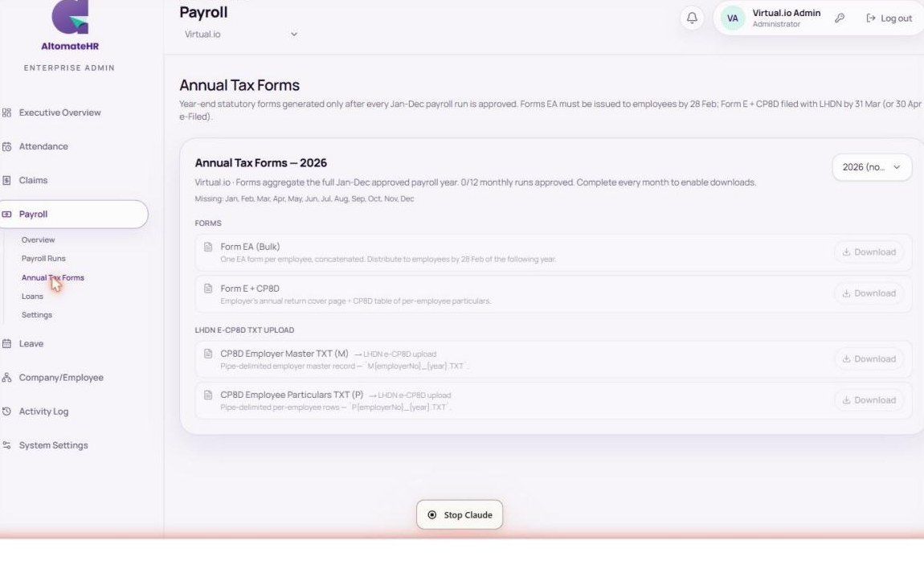Expand the 2026 year selector dropdown
Viewport: 924px width, 565px height.
click(872, 167)
